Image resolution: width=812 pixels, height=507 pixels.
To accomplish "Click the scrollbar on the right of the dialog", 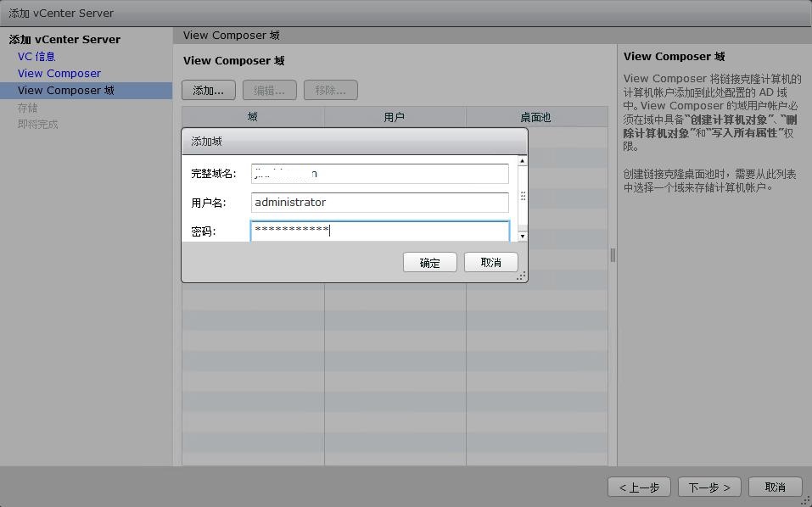I will (520, 195).
